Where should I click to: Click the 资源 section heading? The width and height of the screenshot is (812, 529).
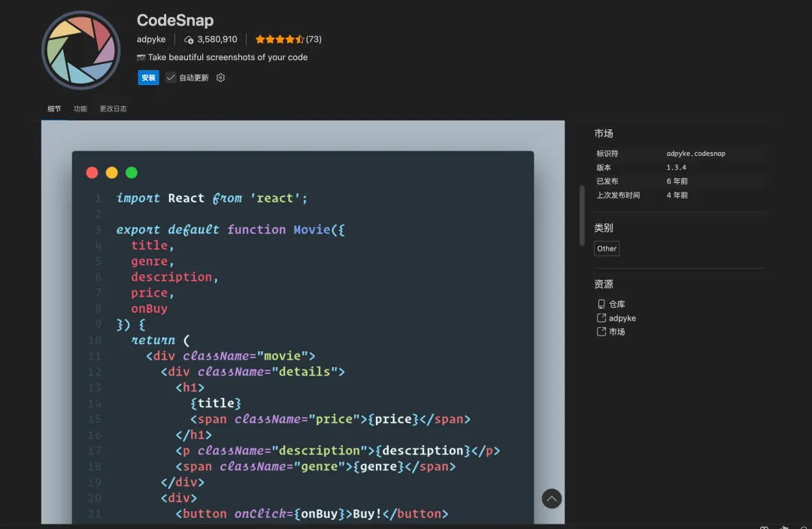(603, 284)
